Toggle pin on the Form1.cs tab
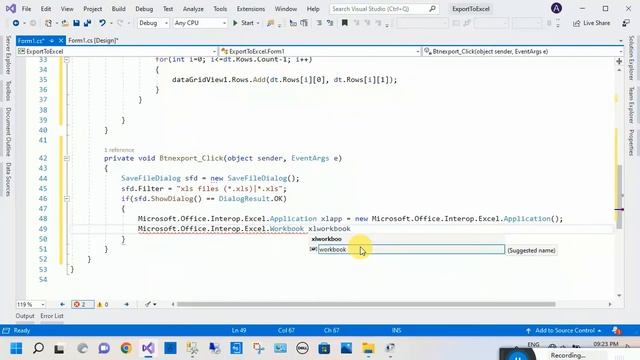Screen dimensions: 640x360 (x=52, y=40)
